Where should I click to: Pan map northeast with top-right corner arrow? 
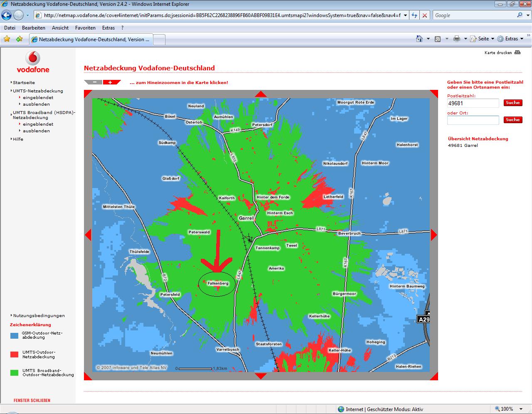coord(434,93)
